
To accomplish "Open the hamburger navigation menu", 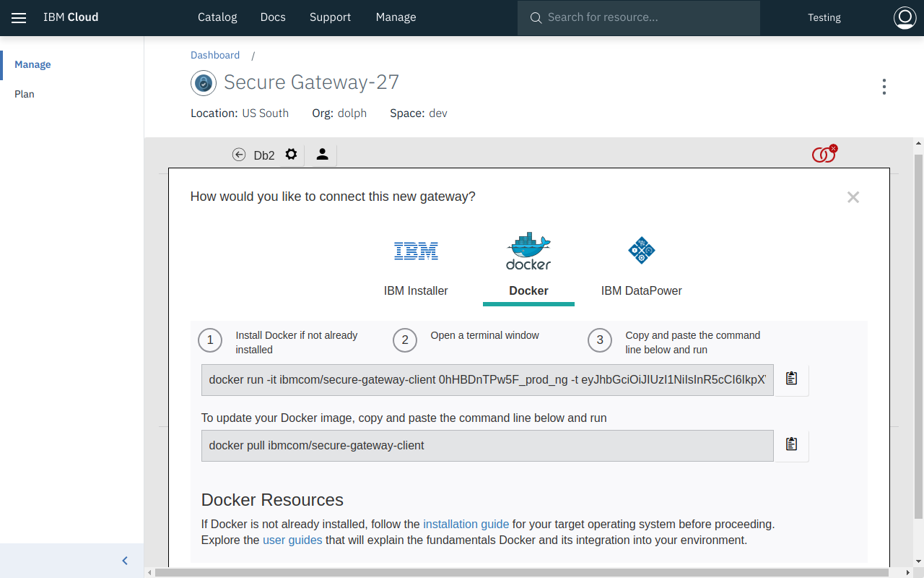I will coord(19,18).
